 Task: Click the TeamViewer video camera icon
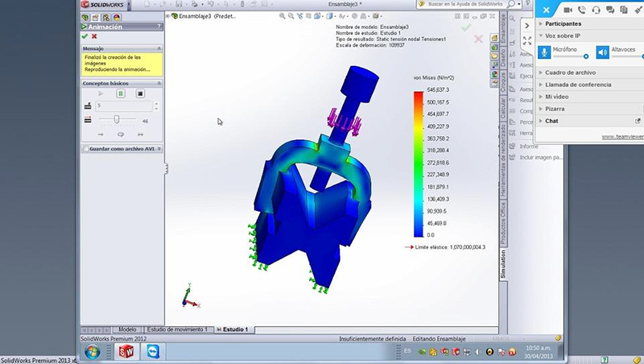(568, 10)
